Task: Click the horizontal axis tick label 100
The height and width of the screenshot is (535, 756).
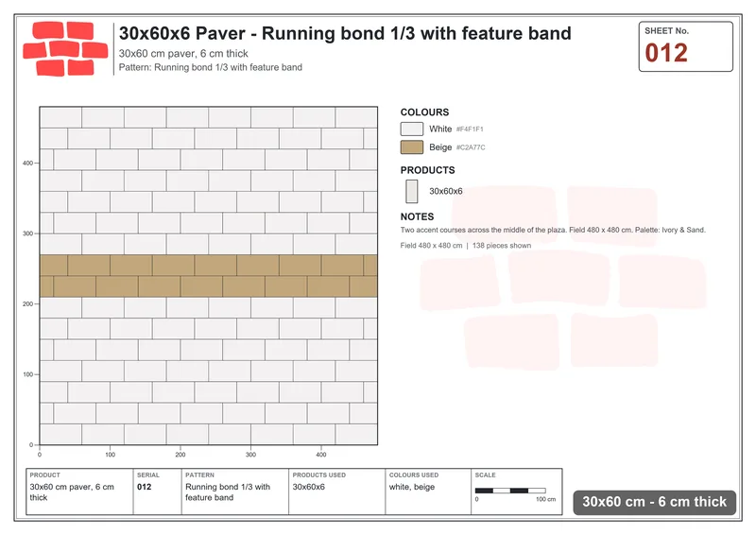Action: (110, 455)
